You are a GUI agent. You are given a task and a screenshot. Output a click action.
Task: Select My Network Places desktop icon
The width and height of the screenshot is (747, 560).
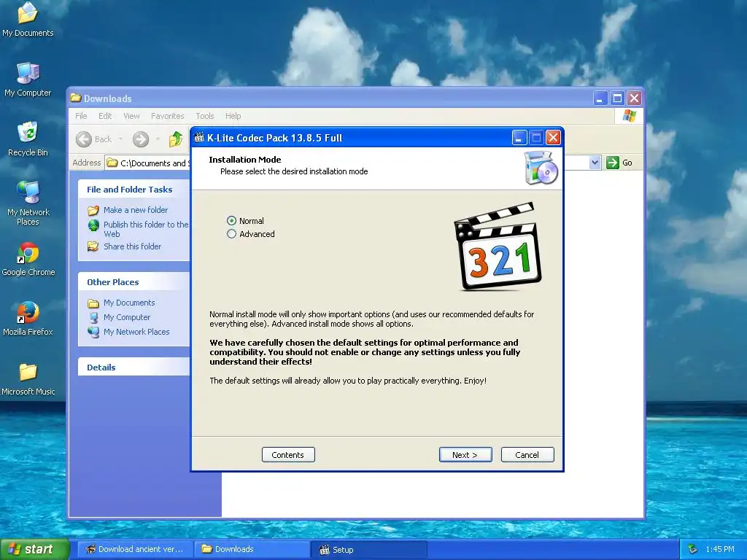[28, 203]
